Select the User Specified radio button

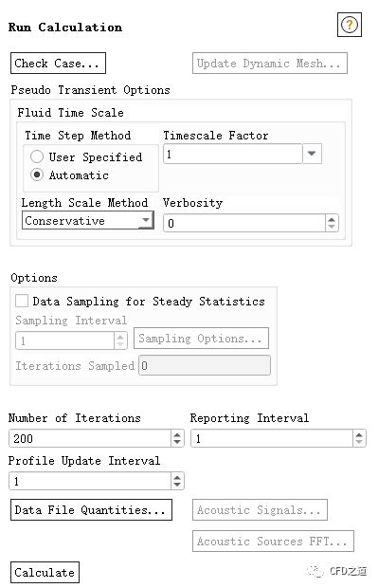pos(37,156)
